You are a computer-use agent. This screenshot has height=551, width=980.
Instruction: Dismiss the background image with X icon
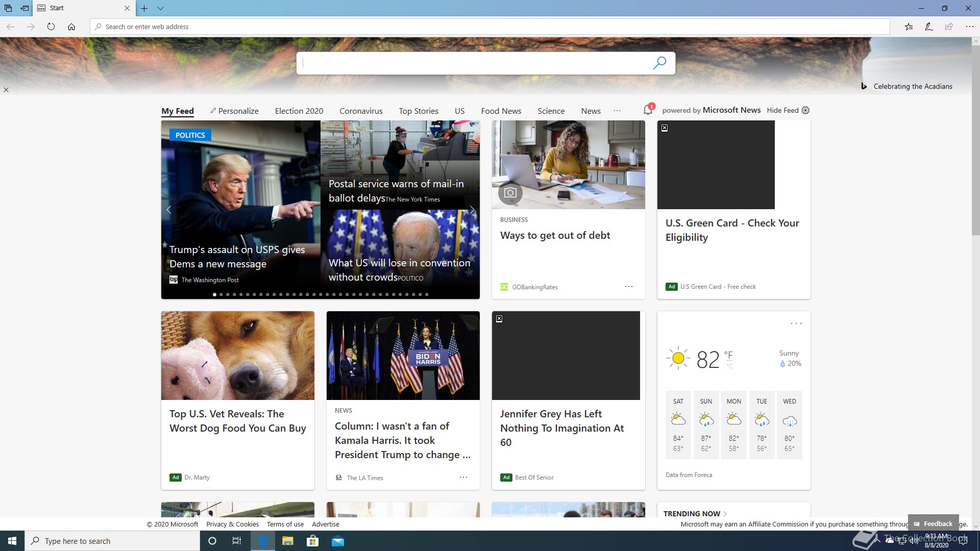point(6,90)
